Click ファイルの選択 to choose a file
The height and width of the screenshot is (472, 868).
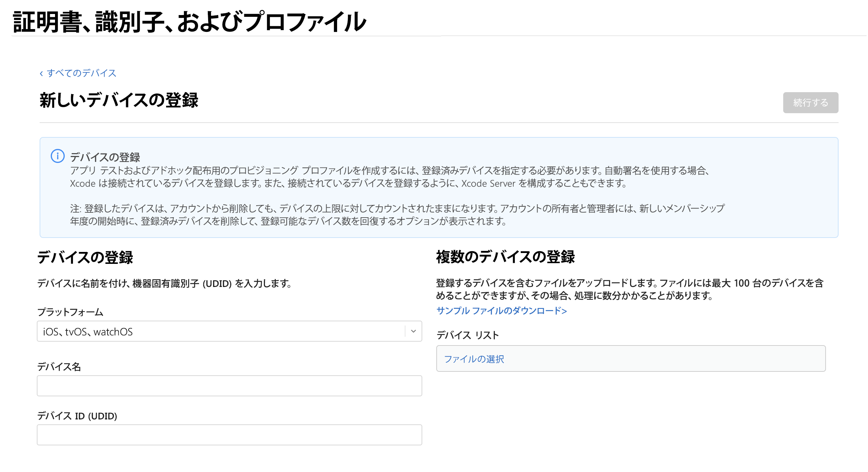point(474,359)
